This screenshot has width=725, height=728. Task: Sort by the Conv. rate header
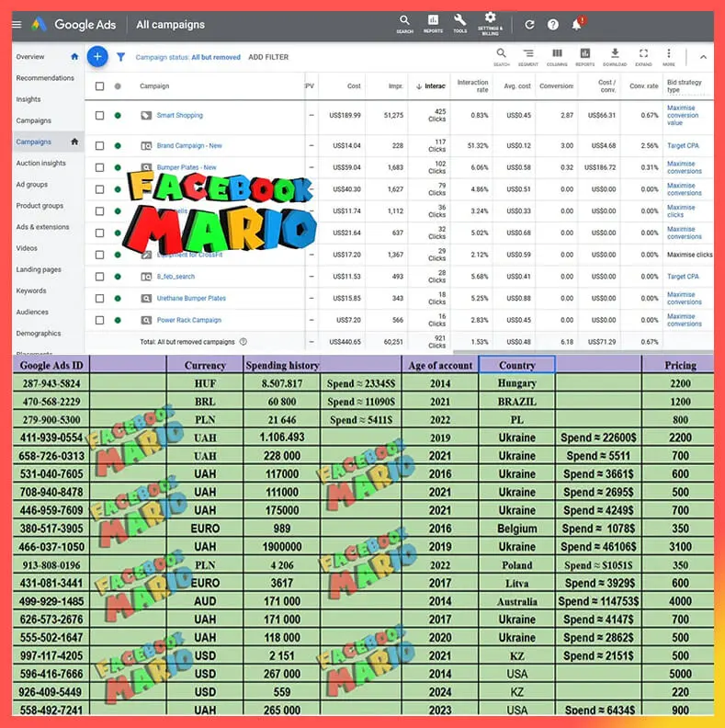click(x=644, y=85)
